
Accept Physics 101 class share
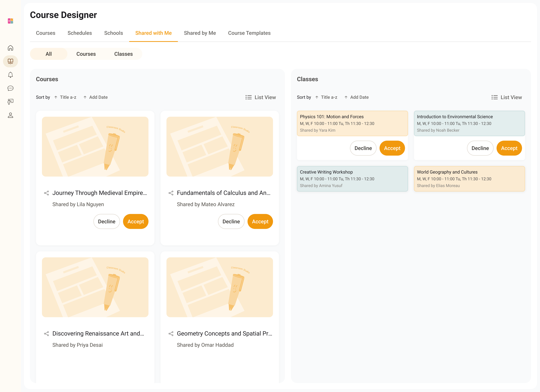click(392, 148)
